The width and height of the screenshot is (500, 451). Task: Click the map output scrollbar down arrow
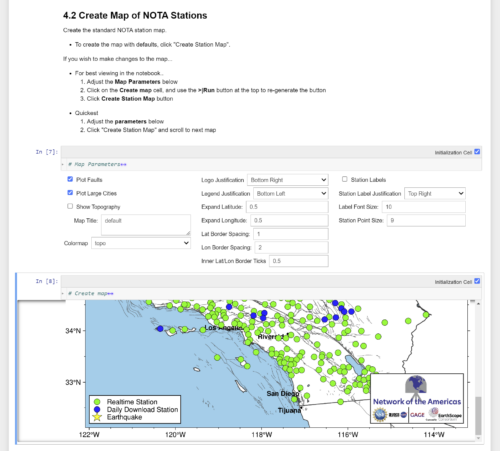pyautogui.click(x=478, y=438)
